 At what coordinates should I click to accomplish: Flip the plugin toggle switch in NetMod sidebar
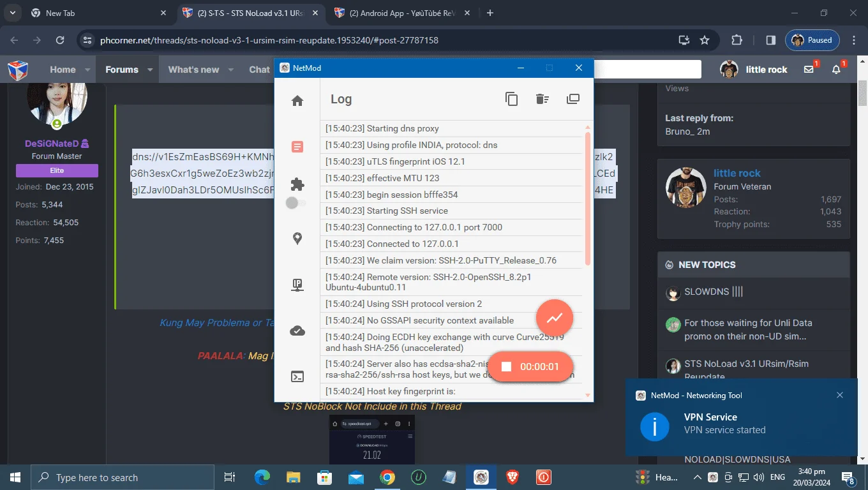click(296, 203)
